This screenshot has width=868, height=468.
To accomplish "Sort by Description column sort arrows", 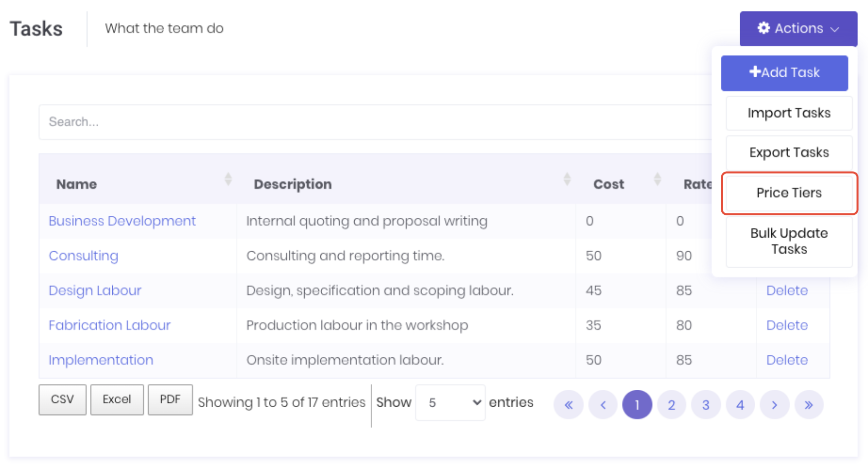I will coord(567,179).
